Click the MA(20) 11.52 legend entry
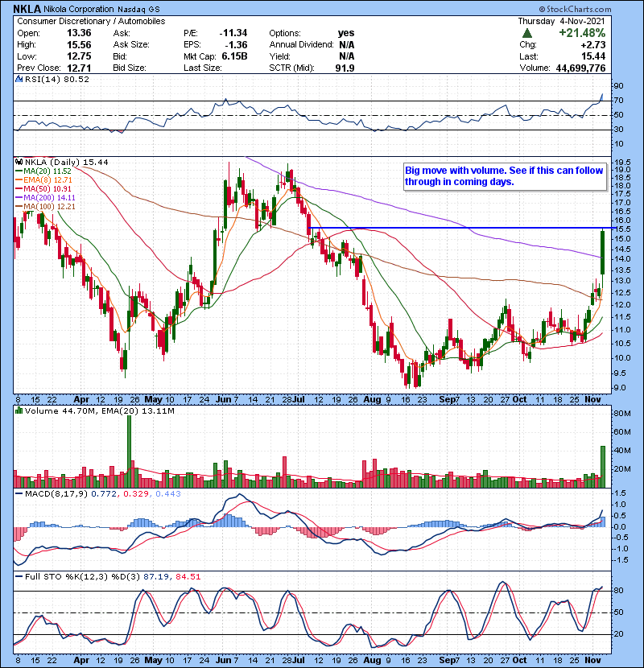Screen dimensions: 644x668 pyautogui.click(x=43, y=171)
